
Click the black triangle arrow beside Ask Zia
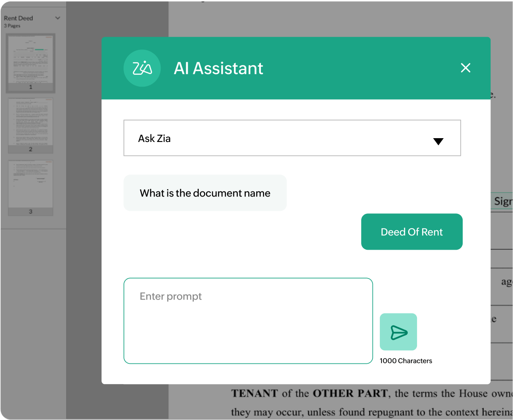(439, 142)
